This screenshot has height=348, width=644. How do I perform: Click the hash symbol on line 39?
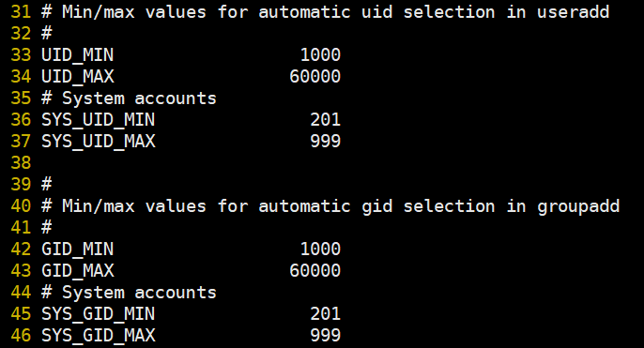(x=46, y=184)
